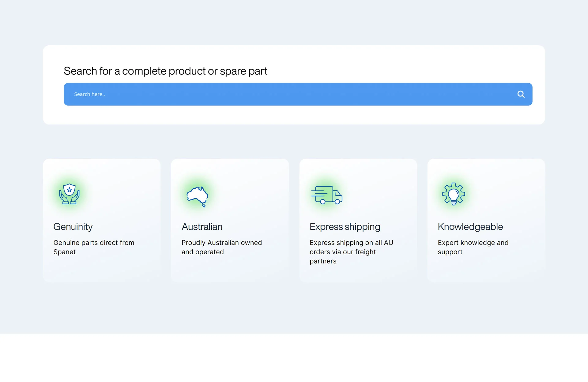Click the gear and lightbulb icon
588x382 pixels.
point(454,194)
